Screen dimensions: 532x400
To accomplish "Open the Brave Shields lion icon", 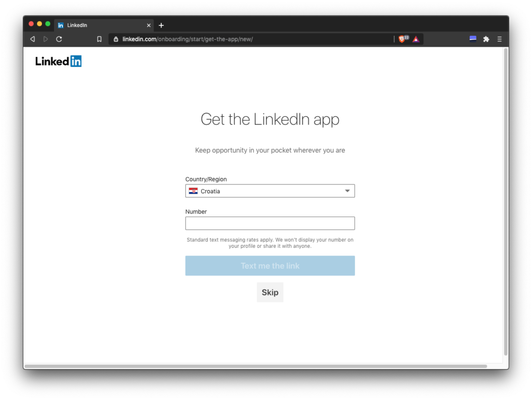I will click(402, 39).
